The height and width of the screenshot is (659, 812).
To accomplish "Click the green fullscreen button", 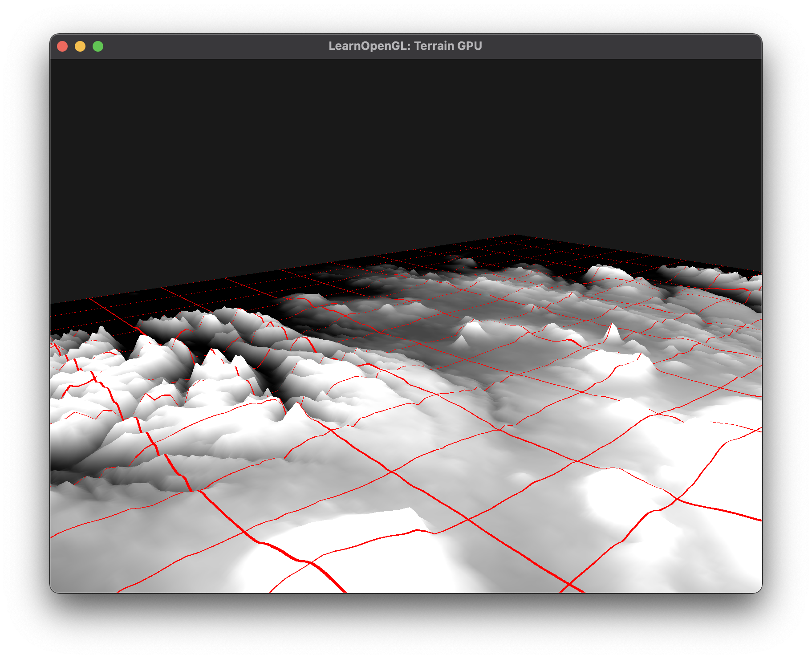I will (97, 45).
